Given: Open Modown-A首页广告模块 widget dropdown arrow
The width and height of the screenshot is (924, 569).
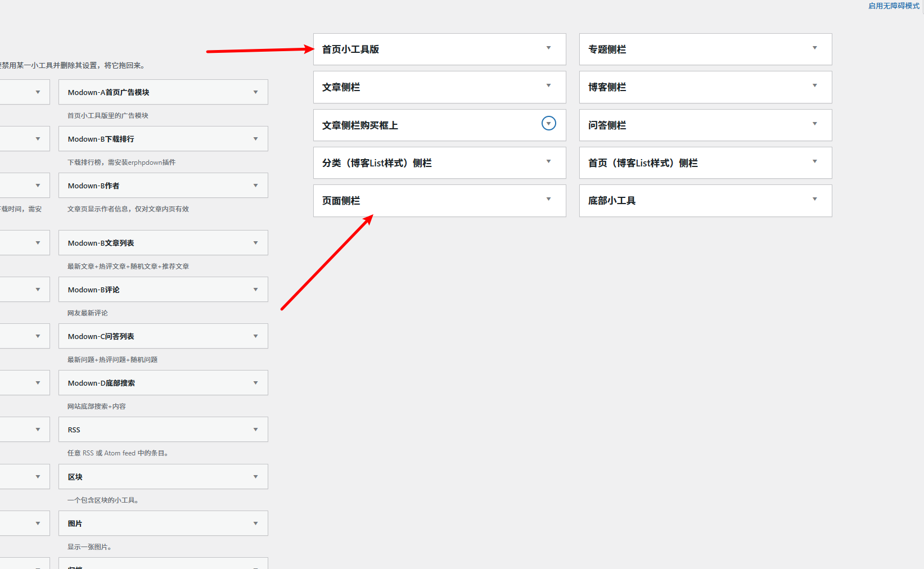Looking at the screenshot, I should [x=255, y=92].
